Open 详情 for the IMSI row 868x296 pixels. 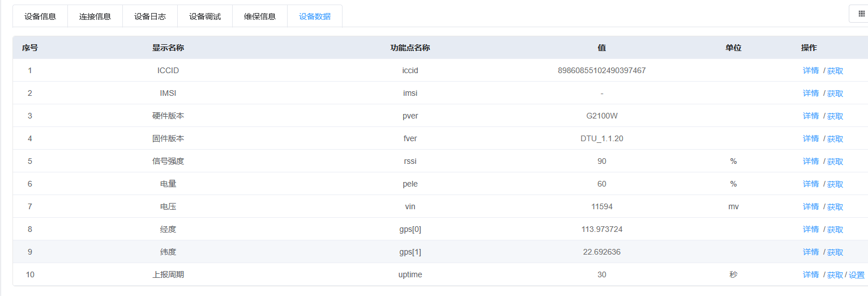tap(811, 93)
